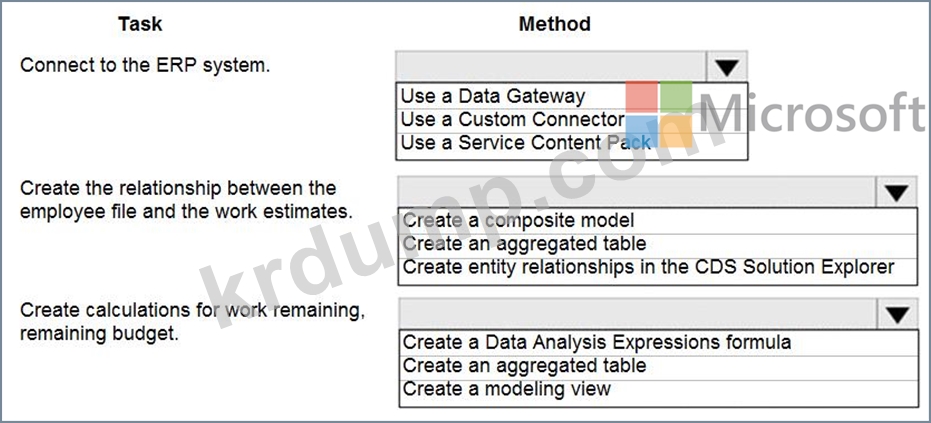
Task: Click the 'Method' column header
Action: pos(555,24)
